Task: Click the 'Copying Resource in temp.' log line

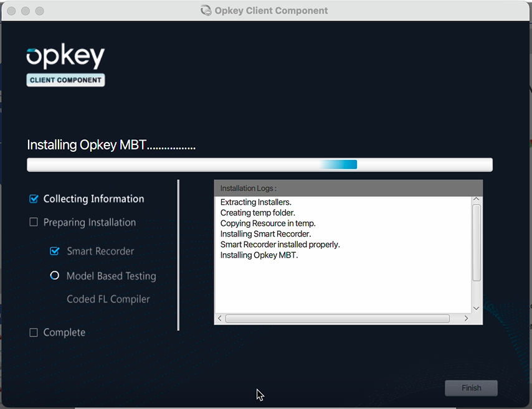Action: click(x=268, y=223)
